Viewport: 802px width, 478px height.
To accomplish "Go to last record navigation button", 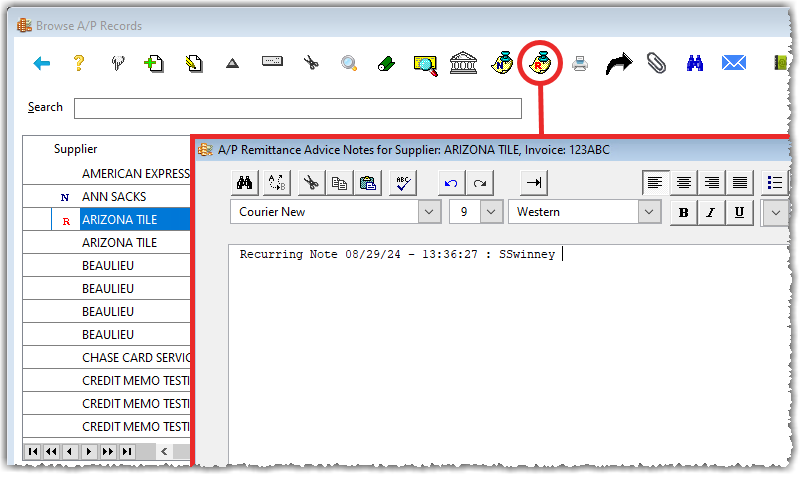I will coord(127,452).
